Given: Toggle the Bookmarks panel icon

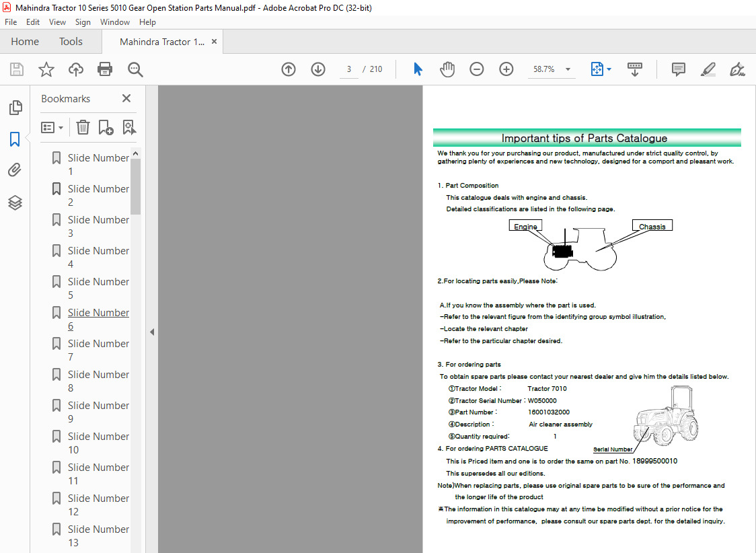Looking at the screenshot, I should 15,139.
